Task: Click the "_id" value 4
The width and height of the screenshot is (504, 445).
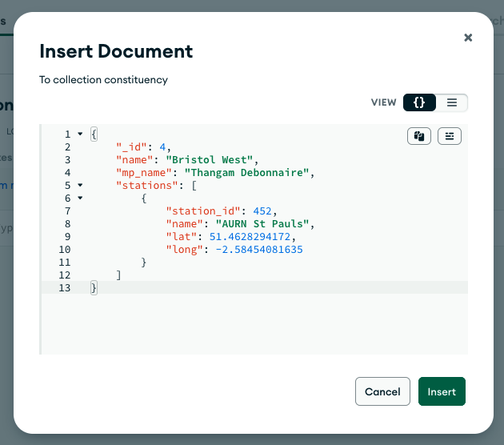Action: [162, 147]
